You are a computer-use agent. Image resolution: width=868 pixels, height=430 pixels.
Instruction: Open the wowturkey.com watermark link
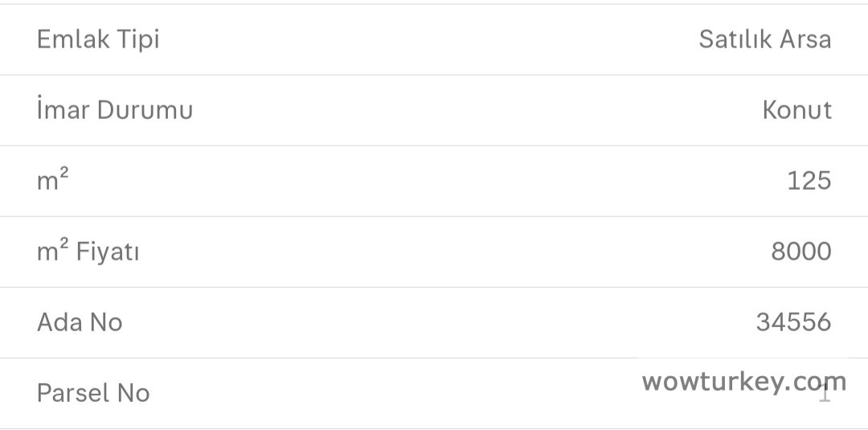click(743, 382)
